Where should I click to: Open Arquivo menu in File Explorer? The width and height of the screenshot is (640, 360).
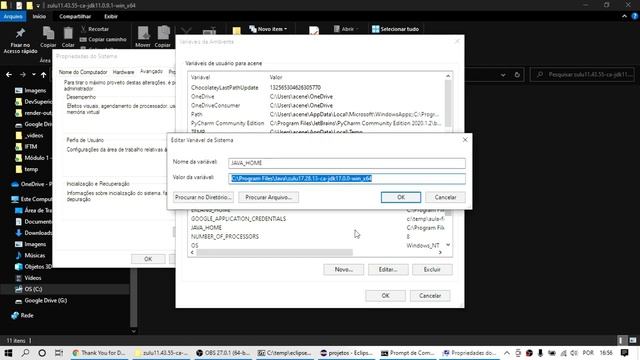tap(13, 16)
